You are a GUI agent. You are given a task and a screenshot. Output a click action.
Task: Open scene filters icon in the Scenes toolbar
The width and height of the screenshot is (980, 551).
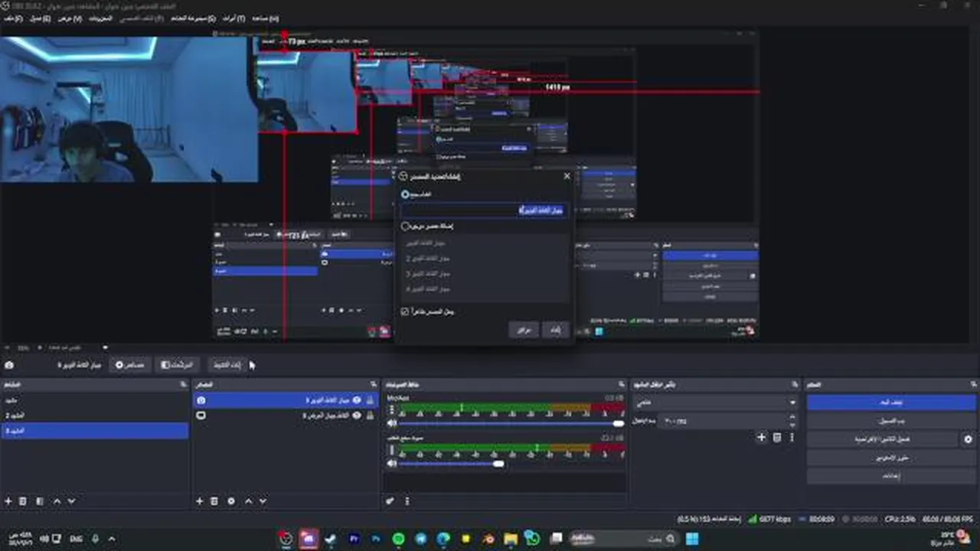coord(40,501)
